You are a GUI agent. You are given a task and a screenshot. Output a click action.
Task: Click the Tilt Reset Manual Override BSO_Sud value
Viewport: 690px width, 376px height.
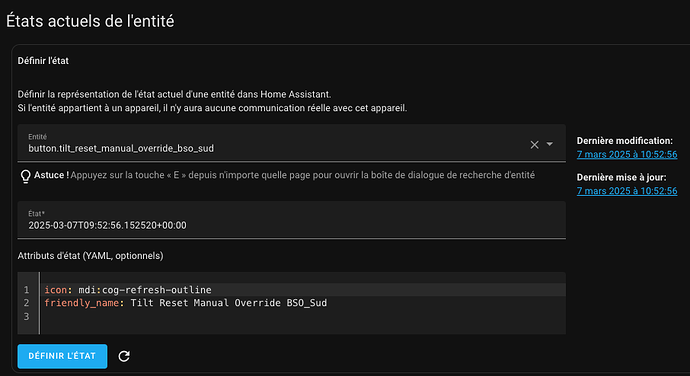click(x=228, y=303)
